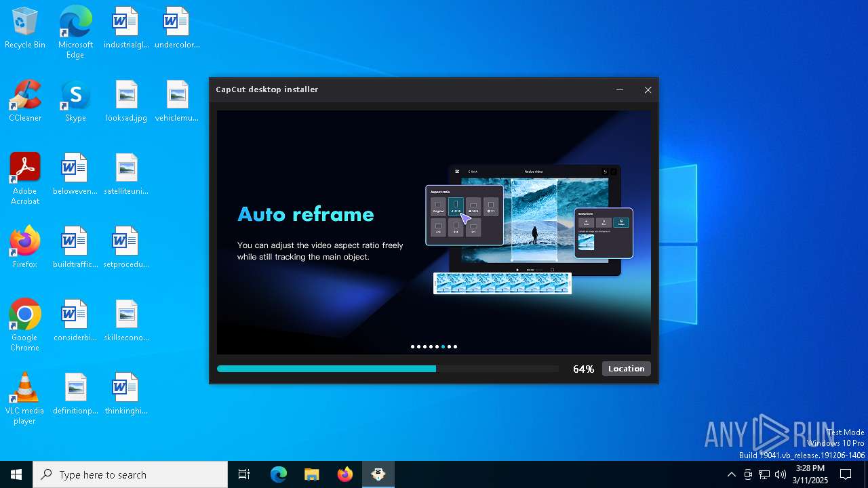Select the industrialgl... Word document on desktop
The width and height of the screenshot is (868, 488).
[x=126, y=28]
